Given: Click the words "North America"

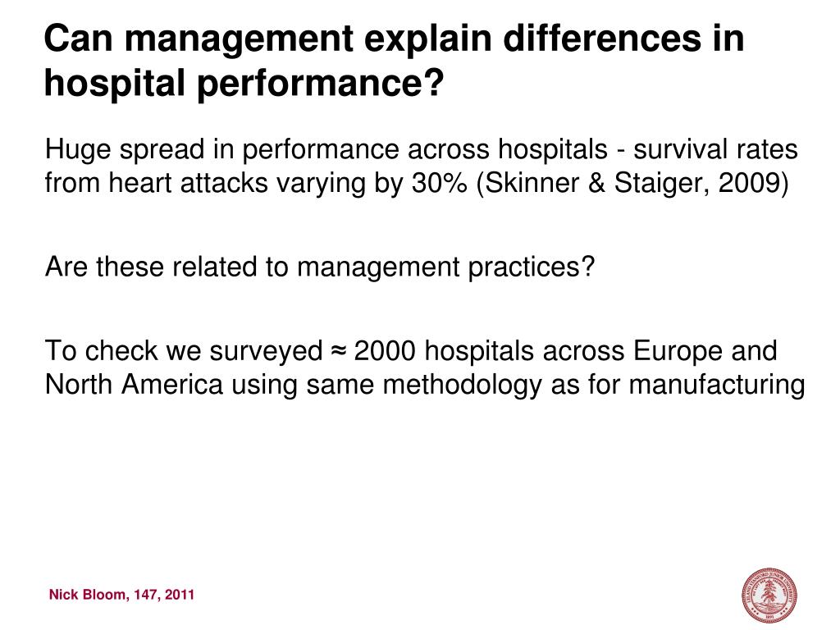Looking at the screenshot, I should [134, 384].
